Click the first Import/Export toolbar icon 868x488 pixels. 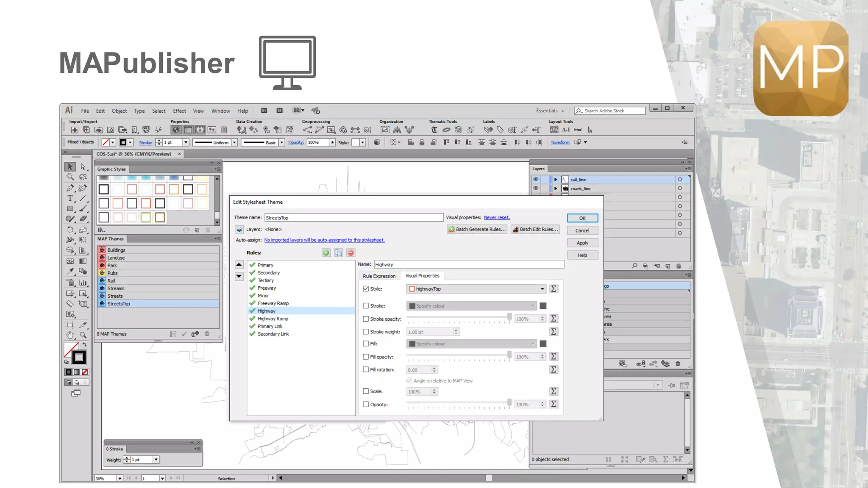tap(75, 130)
